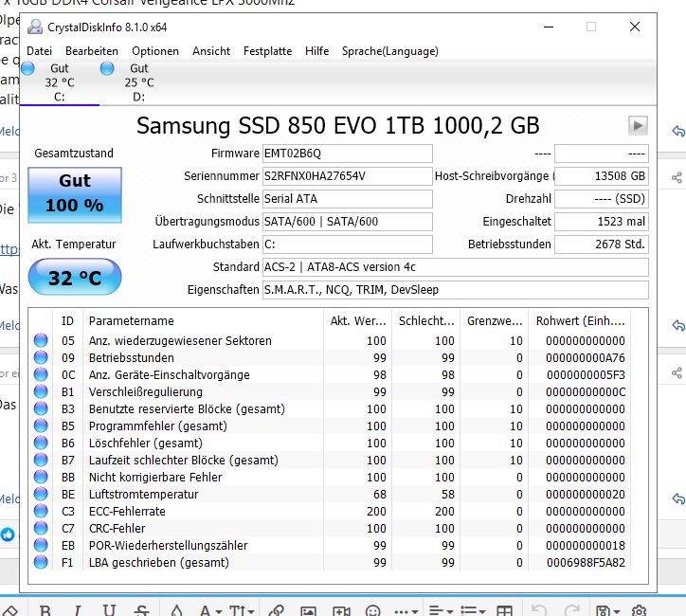686x616 pixels.
Task: Click the Übertragungsmodus field SATA/600
Action: (348, 222)
